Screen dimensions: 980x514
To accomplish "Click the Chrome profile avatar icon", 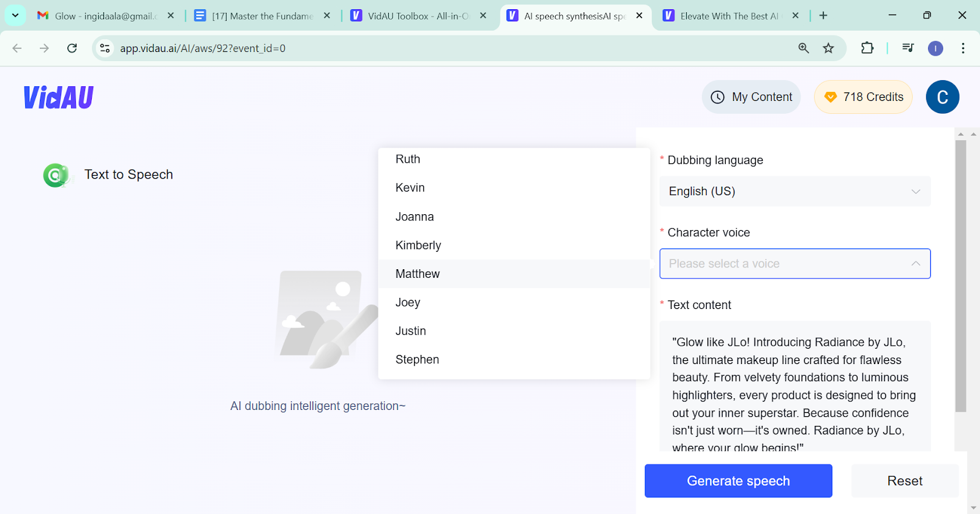I will tap(935, 48).
